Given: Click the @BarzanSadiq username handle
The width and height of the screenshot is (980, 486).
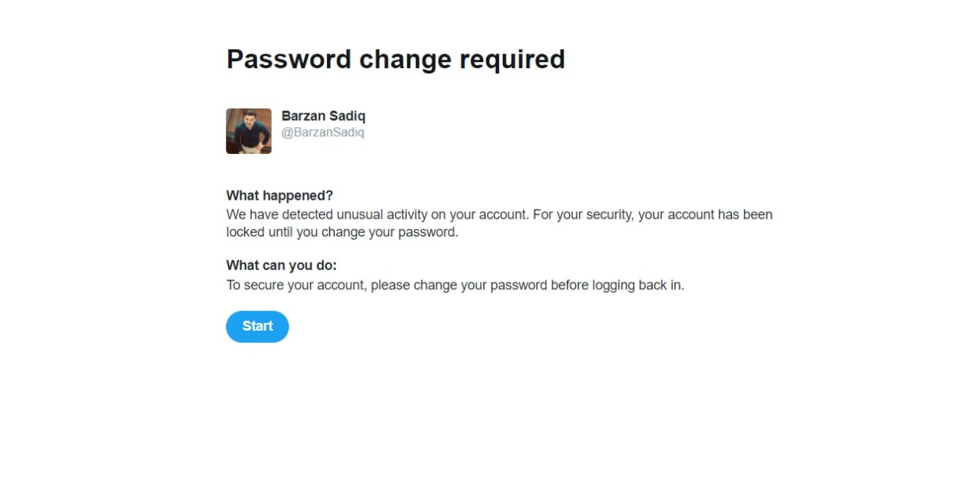Looking at the screenshot, I should point(322,132).
